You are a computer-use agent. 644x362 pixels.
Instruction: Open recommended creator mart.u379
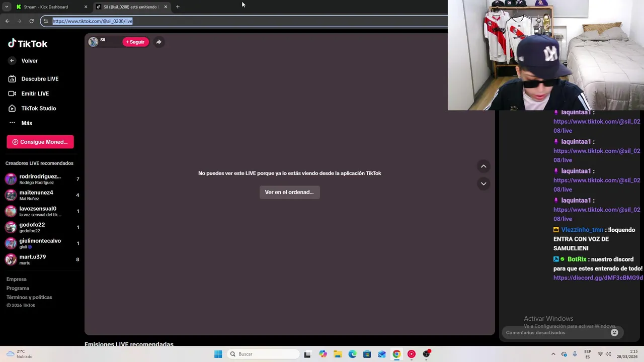[x=42, y=259]
